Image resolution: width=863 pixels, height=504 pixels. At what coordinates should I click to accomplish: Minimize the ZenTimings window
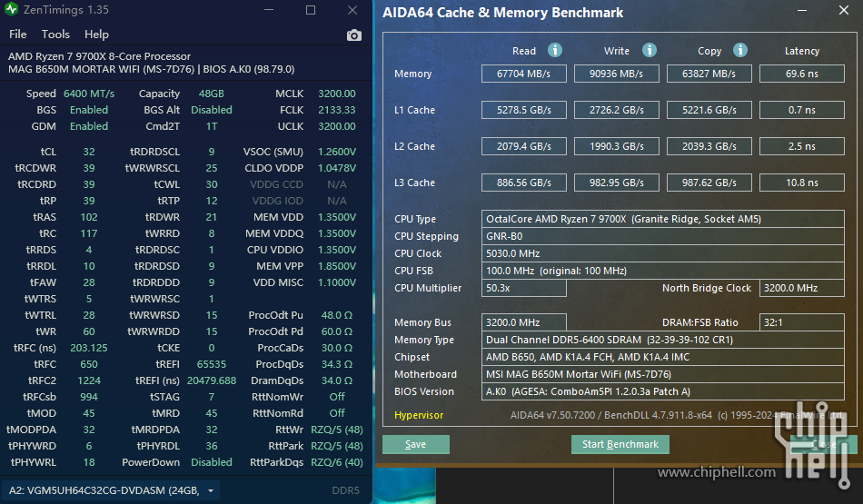point(269,10)
